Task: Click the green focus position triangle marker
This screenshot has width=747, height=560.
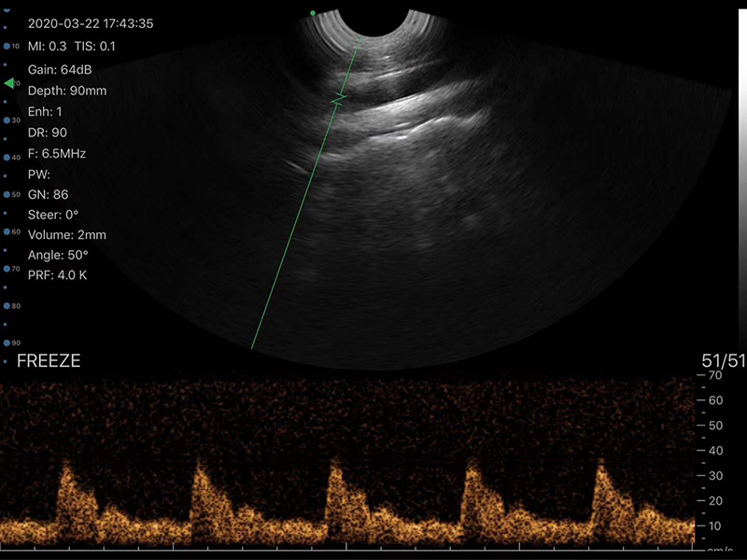Action: (8, 84)
